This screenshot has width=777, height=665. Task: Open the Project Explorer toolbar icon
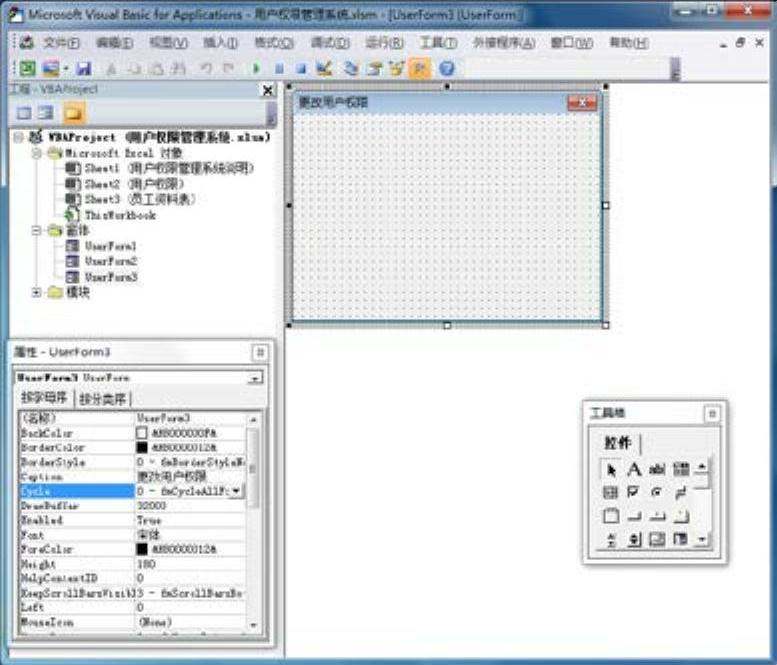point(350,68)
